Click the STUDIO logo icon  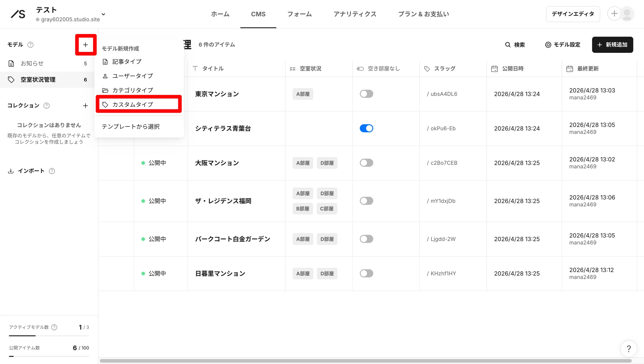[18, 14]
